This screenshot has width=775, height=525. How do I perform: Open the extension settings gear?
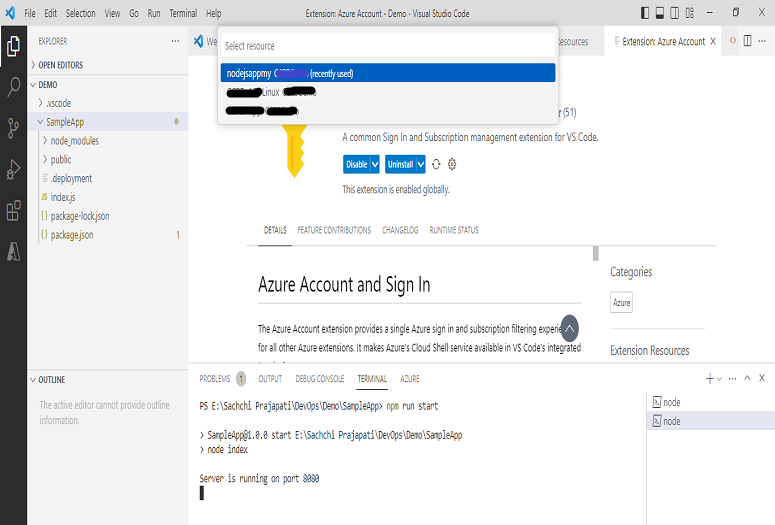(452, 164)
